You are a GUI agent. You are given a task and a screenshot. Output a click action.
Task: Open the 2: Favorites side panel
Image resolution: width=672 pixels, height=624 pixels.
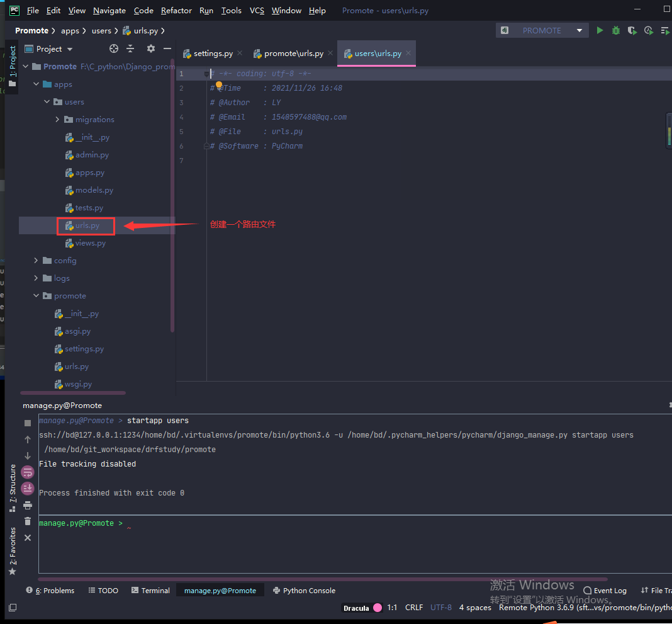(x=13, y=551)
